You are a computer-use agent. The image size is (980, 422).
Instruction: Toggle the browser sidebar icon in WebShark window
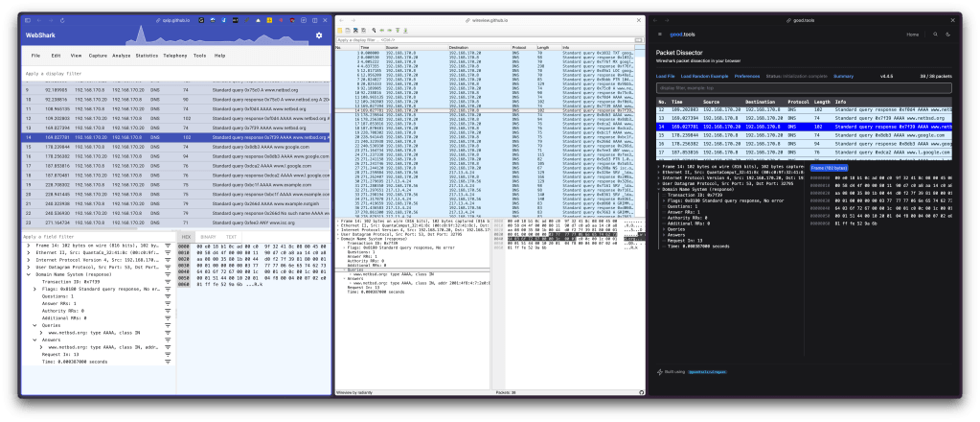pyautogui.click(x=28, y=19)
